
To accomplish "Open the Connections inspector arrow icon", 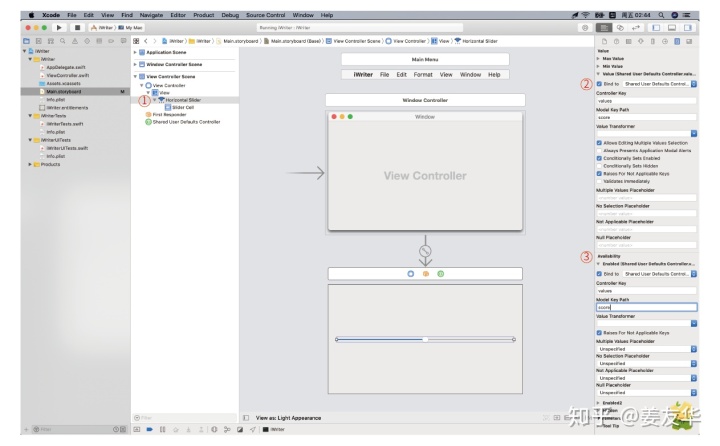I will tap(664, 41).
